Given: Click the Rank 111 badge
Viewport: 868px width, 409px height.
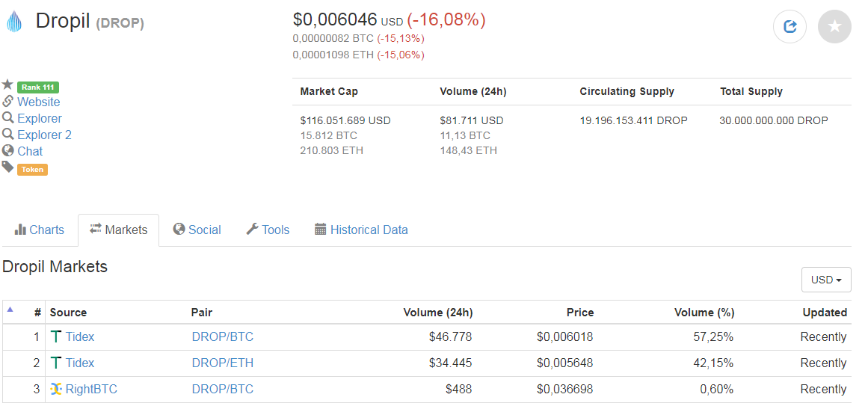Looking at the screenshot, I should 37,87.
